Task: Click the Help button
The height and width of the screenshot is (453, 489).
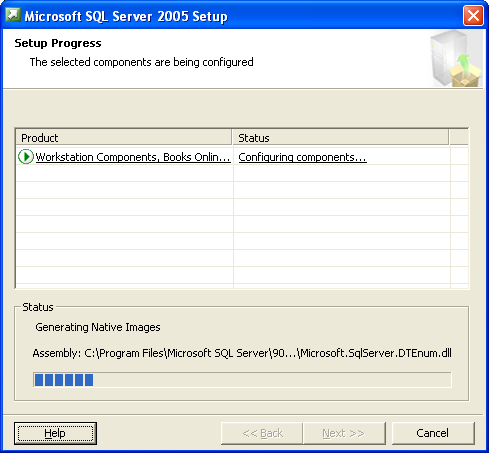Action: point(55,433)
